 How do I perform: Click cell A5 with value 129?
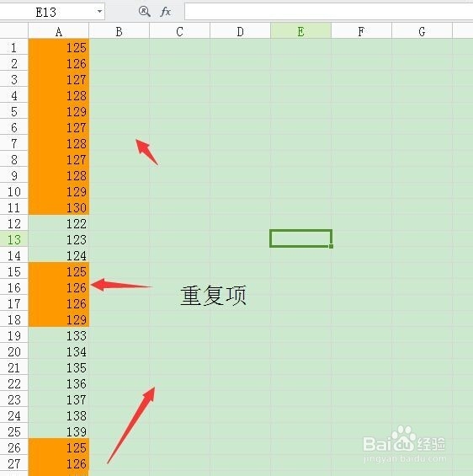[59, 111]
